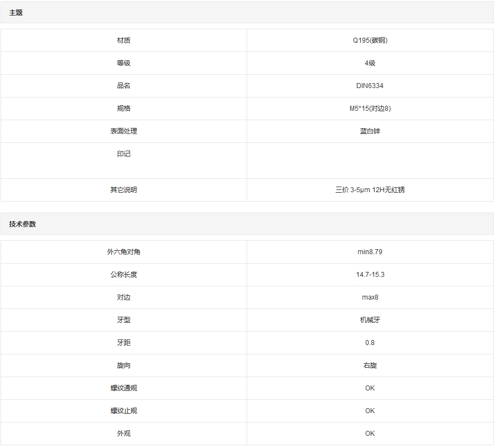The image size is (496, 448).
Task: Select the 三价 3-5μm 12H无红锈 note
Action: coord(370,190)
